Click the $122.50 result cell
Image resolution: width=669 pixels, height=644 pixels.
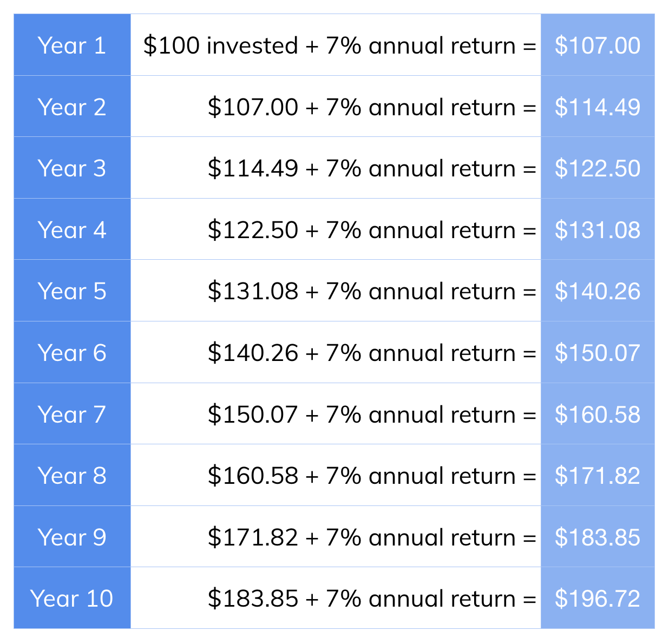(598, 168)
